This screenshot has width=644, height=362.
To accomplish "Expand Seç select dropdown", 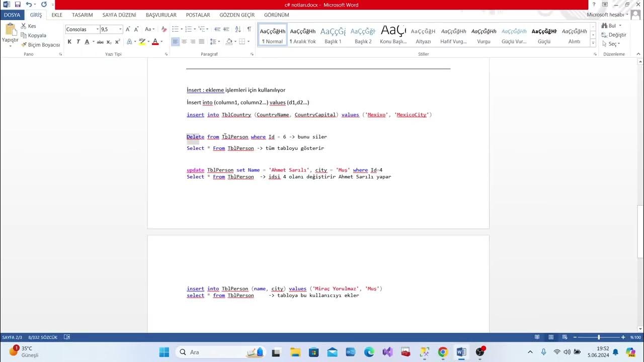I will 612,44.
